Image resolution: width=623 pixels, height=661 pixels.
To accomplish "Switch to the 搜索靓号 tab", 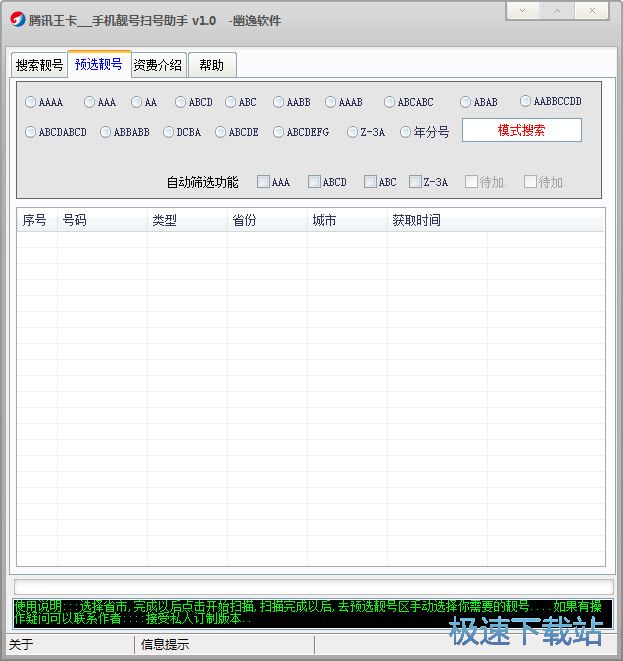I will coord(39,65).
